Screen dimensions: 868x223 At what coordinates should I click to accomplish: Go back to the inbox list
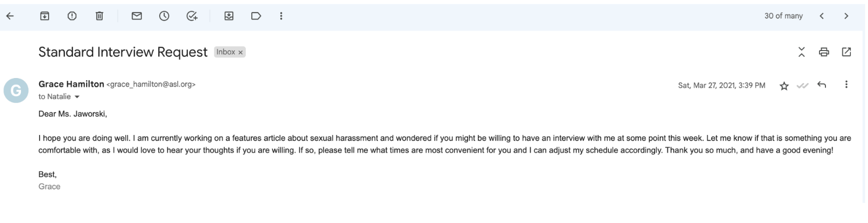pos(10,16)
